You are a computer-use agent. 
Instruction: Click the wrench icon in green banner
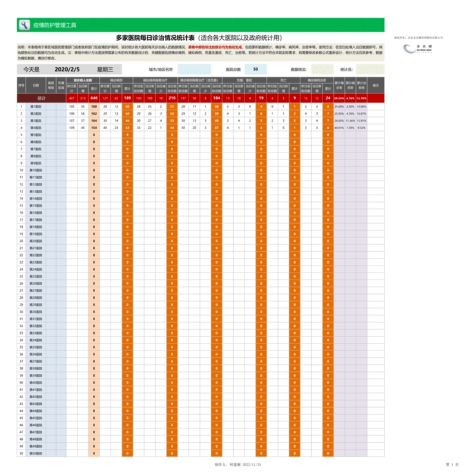coord(24,25)
